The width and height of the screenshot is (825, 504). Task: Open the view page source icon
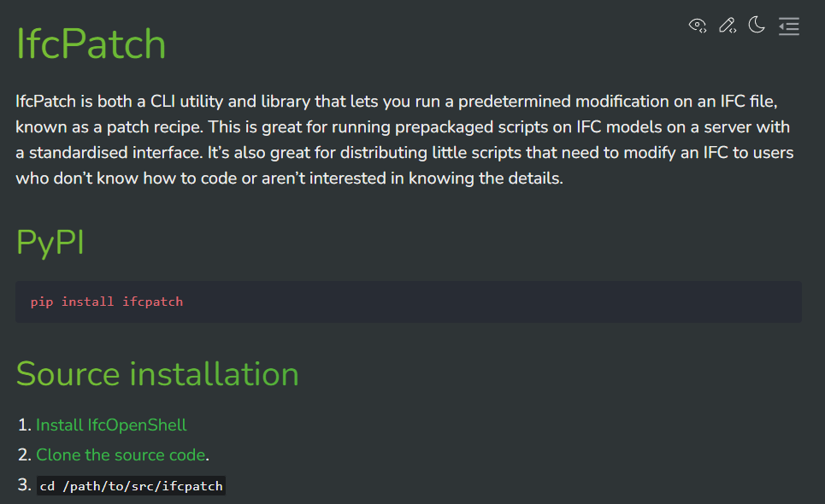point(698,26)
